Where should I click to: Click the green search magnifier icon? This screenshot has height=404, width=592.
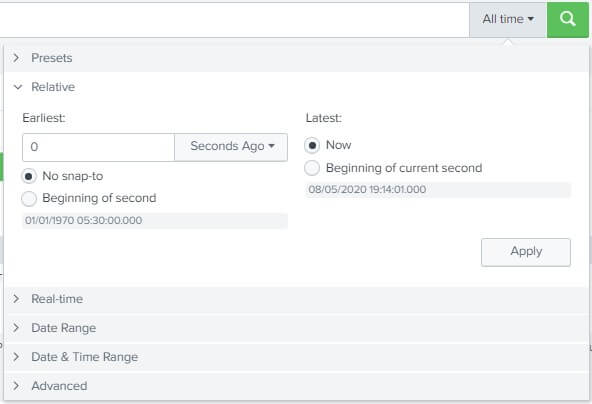point(567,19)
